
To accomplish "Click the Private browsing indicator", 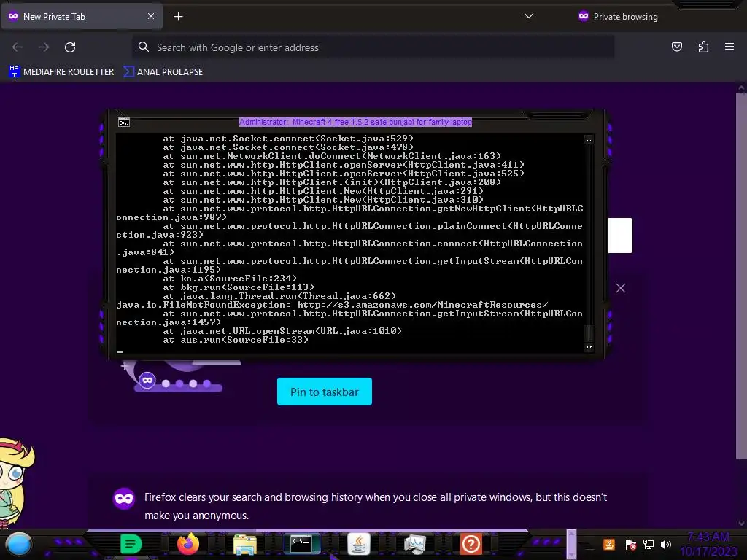I will click(x=618, y=16).
